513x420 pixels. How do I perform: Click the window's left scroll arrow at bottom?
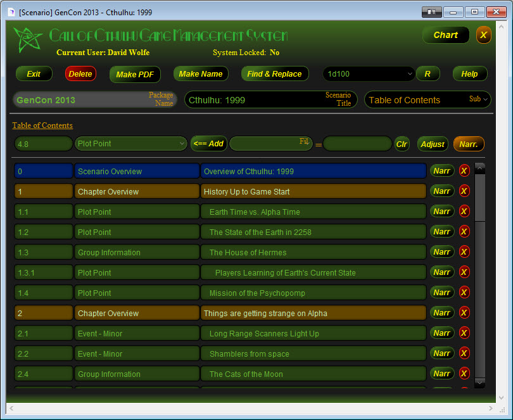11,408
